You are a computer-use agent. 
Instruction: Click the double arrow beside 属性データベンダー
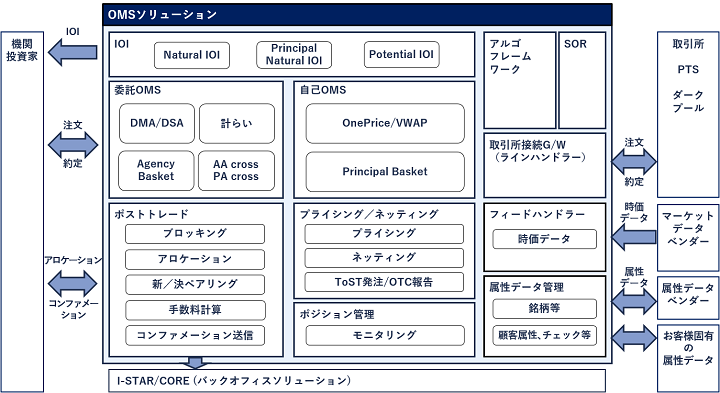click(634, 301)
